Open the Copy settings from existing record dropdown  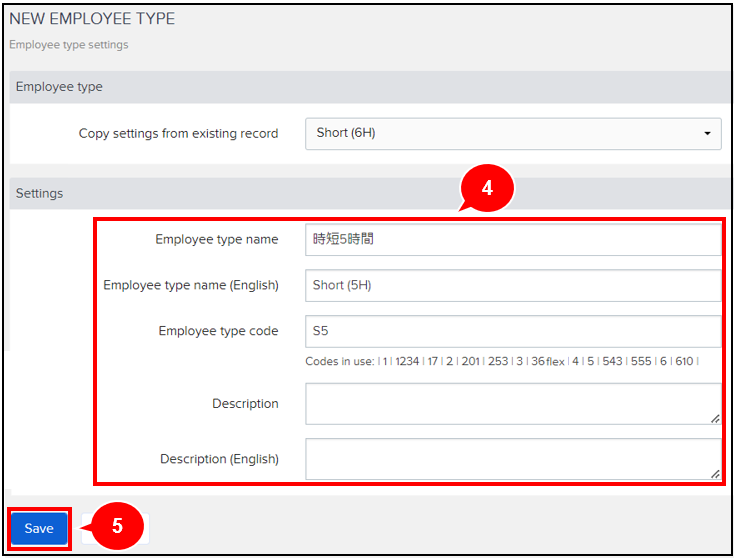tap(512, 133)
